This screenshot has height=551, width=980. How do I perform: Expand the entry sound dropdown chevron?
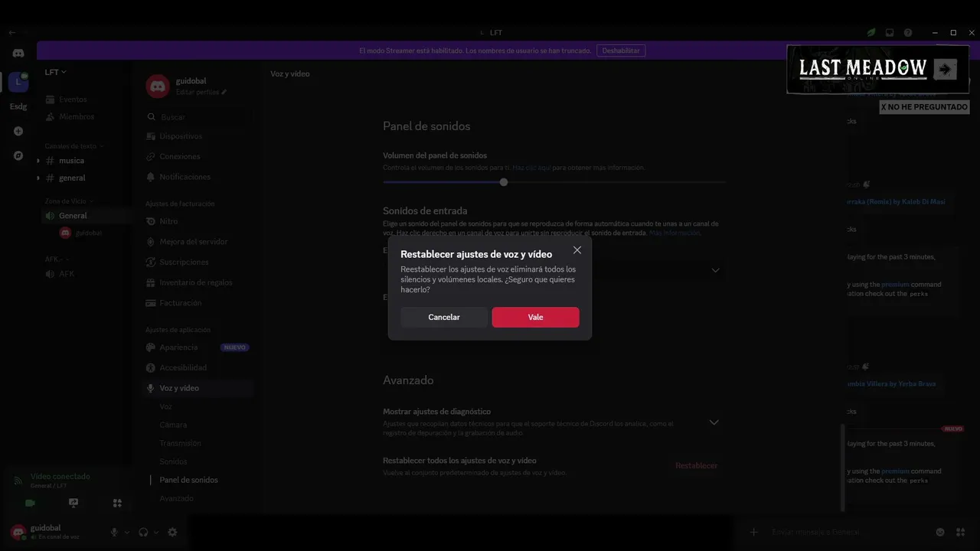715,270
